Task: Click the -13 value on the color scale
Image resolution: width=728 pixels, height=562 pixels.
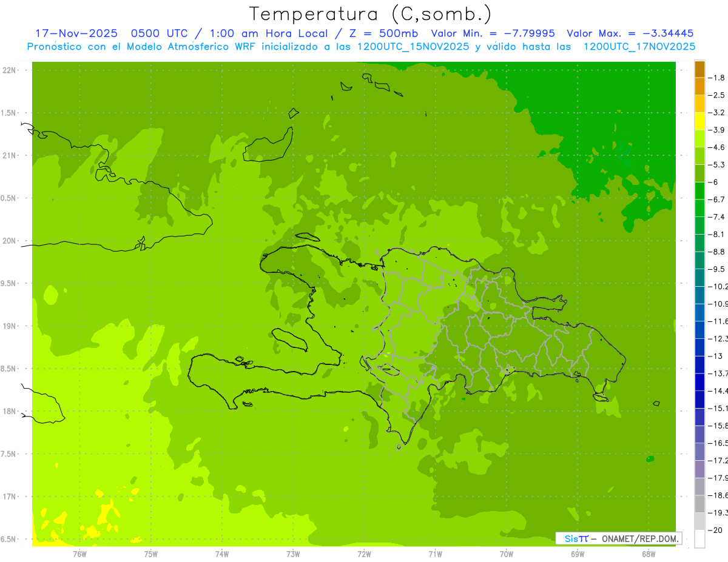Action: pyautogui.click(x=715, y=356)
